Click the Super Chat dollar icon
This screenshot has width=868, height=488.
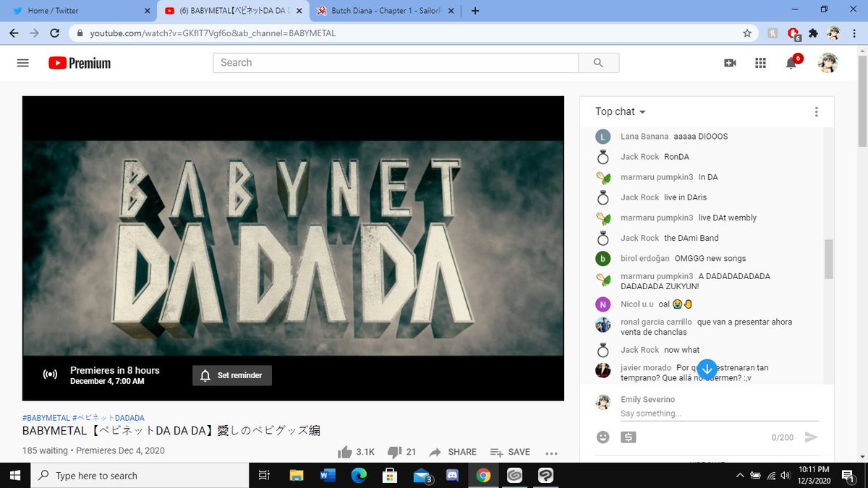coord(629,437)
